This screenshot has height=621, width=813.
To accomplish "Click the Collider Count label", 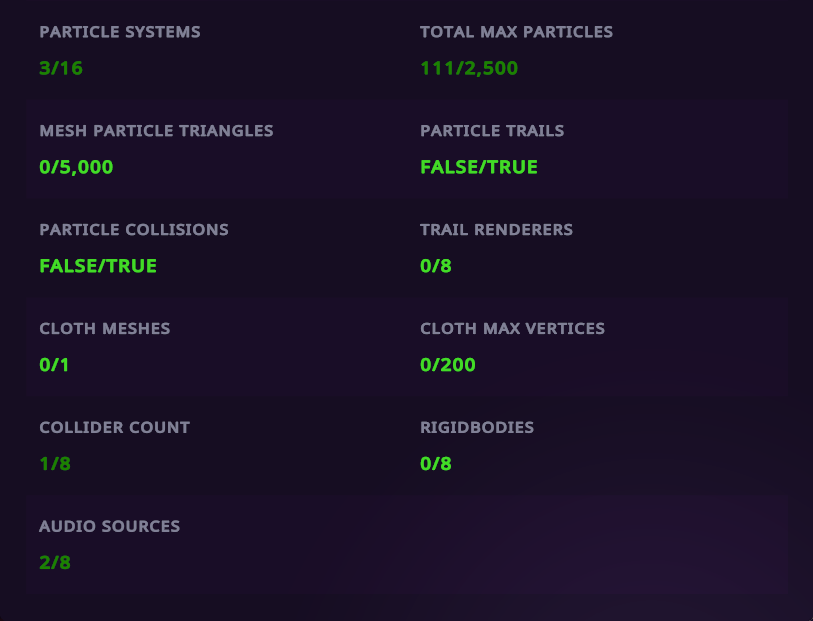I will pos(115,428).
